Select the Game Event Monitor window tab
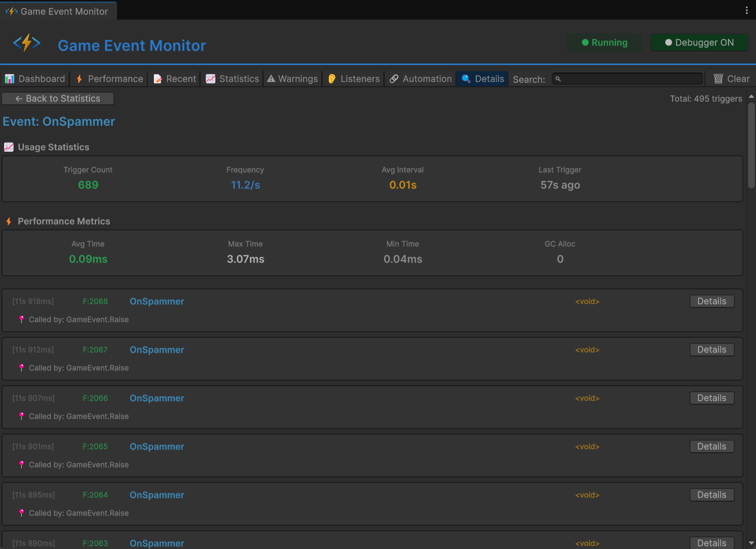Screen dimensions: 756x549 click(x=59, y=11)
